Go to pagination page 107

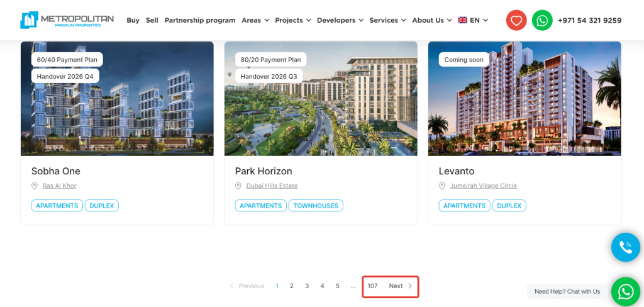pos(372,286)
